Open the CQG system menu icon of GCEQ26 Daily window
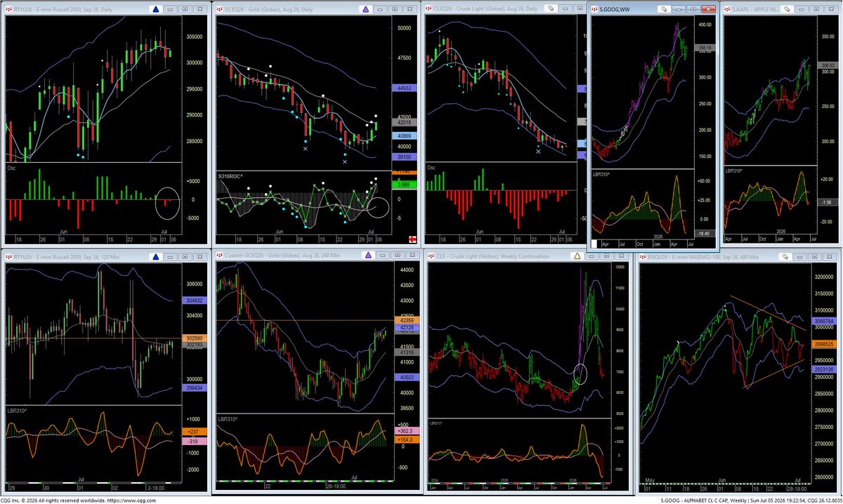The image size is (843, 504). (218, 10)
